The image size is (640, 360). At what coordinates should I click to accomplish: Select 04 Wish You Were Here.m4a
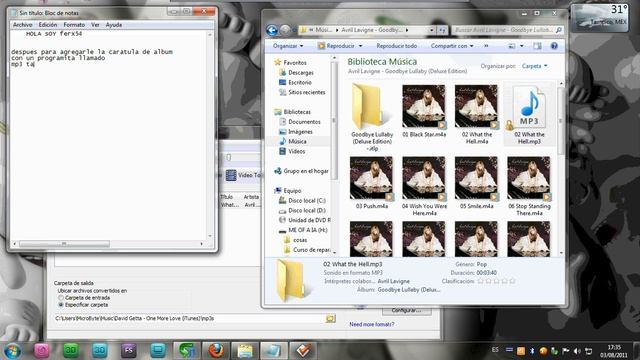pyautogui.click(x=423, y=178)
